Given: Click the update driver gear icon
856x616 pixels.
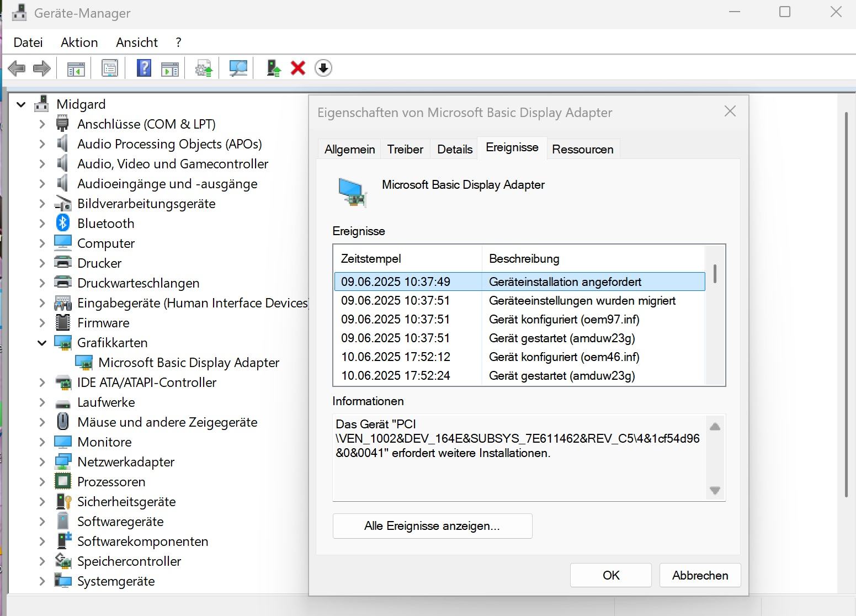Looking at the screenshot, I should coord(204,68).
